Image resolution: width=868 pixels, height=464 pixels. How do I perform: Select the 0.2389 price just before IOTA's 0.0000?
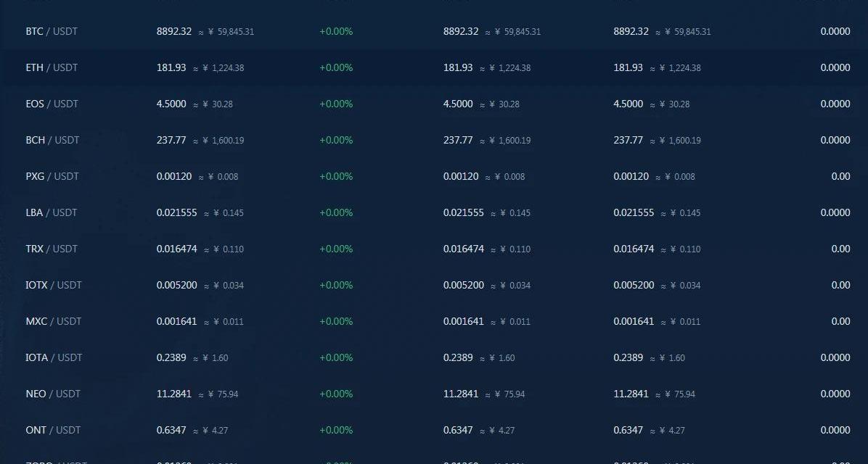point(629,358)
